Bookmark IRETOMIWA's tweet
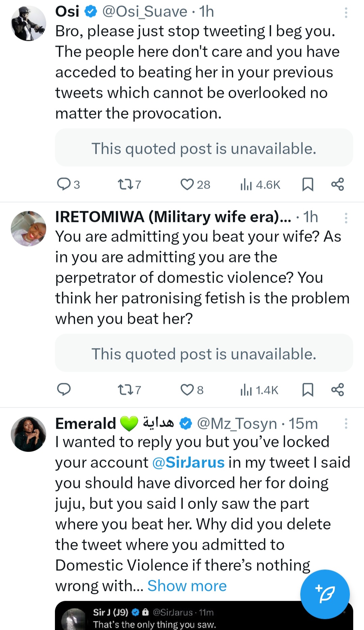The image size is (364, 630). pyautogui.click(x=308, y=390)
